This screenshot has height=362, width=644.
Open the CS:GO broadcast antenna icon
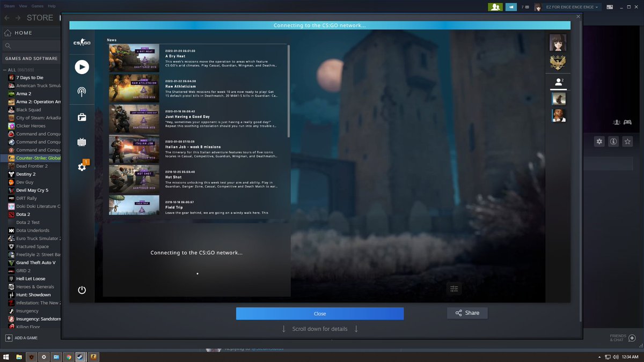82,92
